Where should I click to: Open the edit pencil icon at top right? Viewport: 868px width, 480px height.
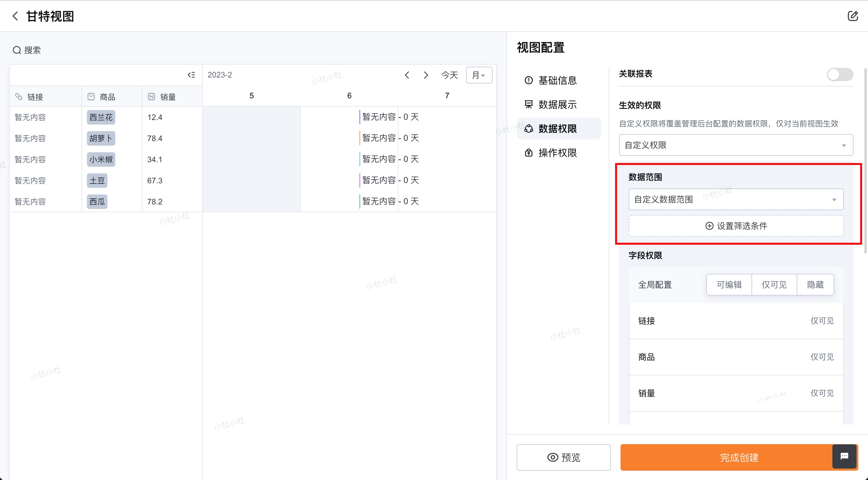tap(853, 16)
